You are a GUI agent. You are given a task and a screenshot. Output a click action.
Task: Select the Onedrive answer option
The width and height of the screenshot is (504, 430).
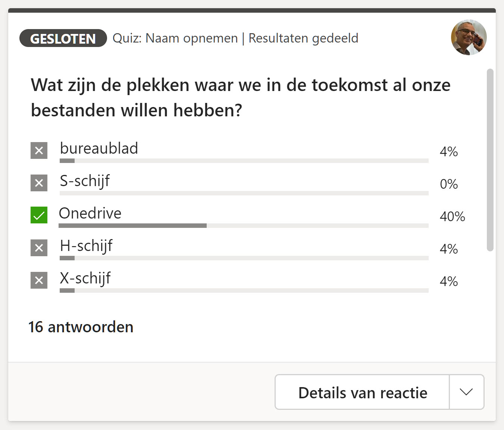(x=90, y=213)
